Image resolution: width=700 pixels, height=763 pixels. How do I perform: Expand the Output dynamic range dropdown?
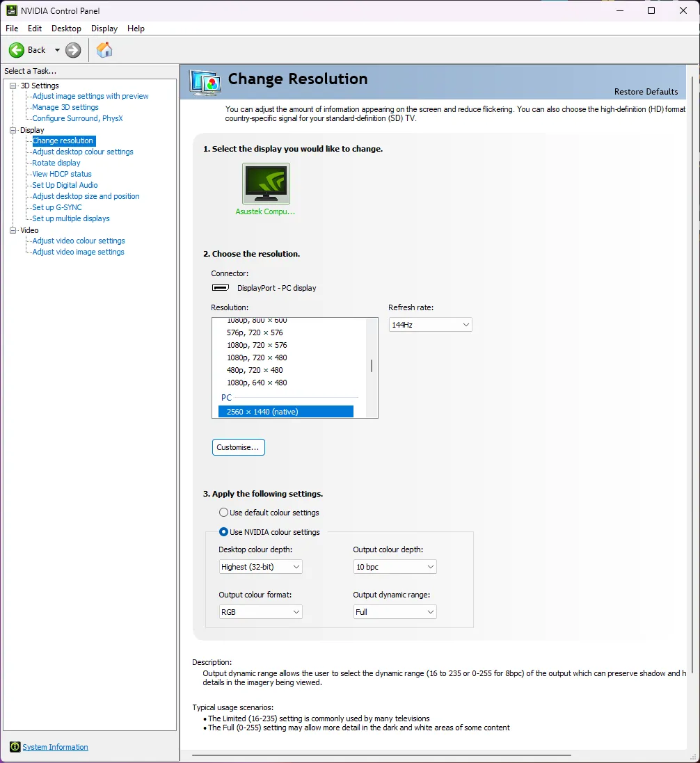pos(395,612)
